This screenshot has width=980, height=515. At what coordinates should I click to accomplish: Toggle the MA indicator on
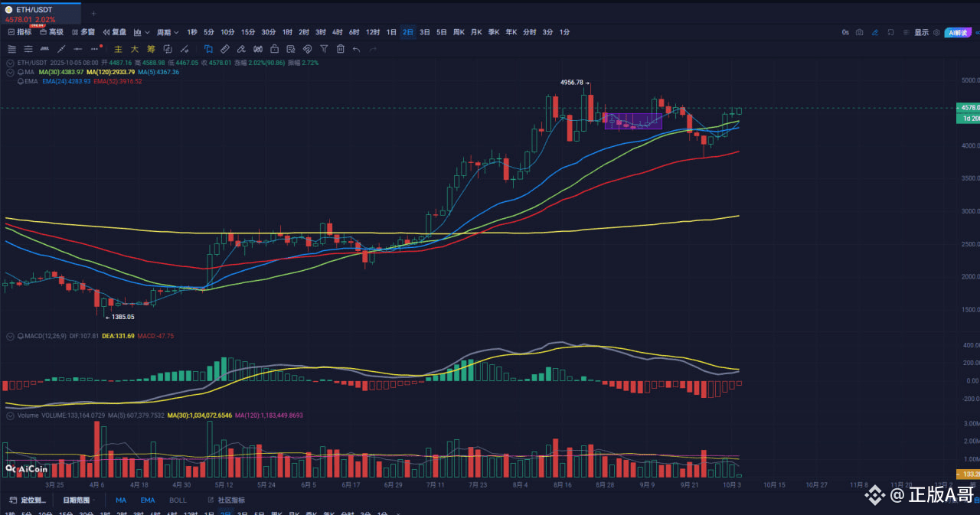coord(121,500)
